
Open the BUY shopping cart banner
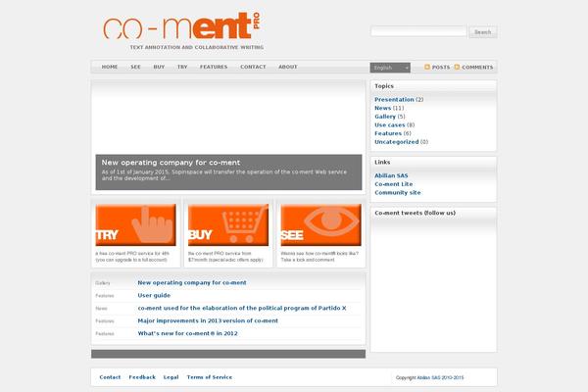coord(228,224)
